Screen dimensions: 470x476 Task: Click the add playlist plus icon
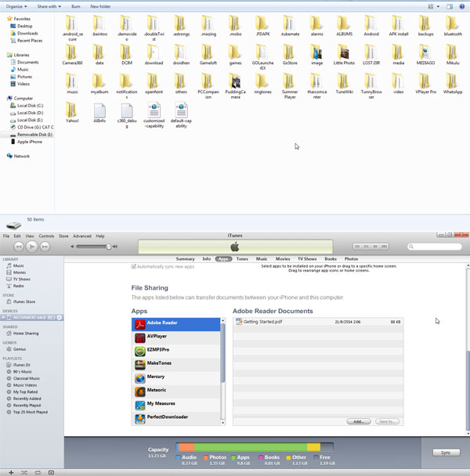pyautogui.click(x=11, y=472)
